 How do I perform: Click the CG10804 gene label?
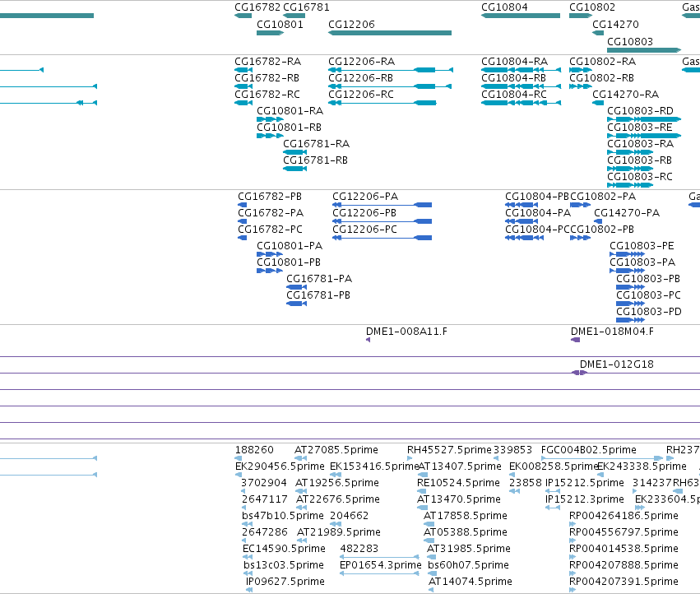[x=504, y=7]
